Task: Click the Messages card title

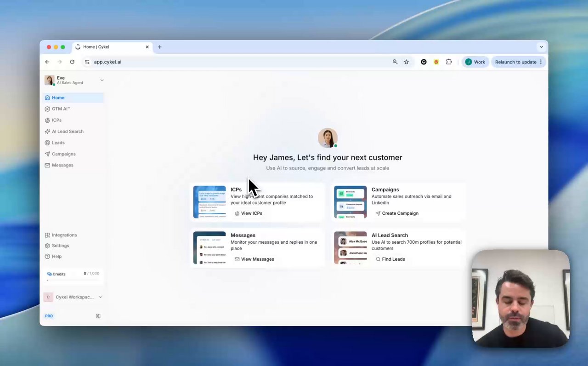Action: point(243,235)
